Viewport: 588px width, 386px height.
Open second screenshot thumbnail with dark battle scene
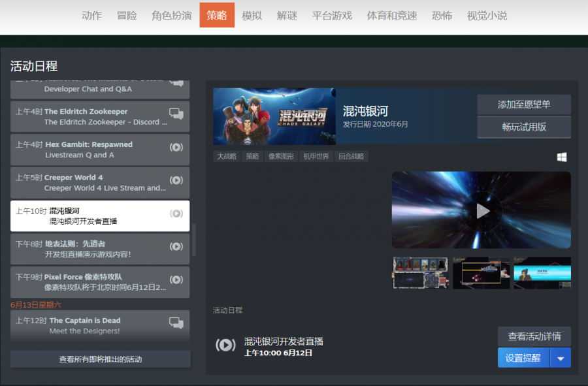click(481, 273)
